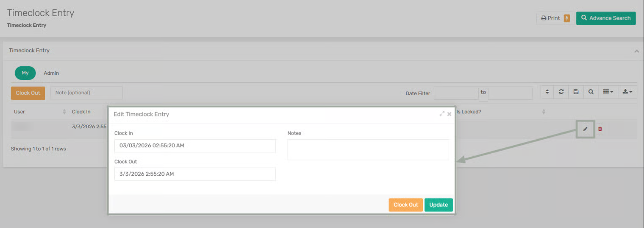This screenshot has height=228, width=644.
Task: Sort by the Is Locked? column arrows
Action: [x=544, y=112]
